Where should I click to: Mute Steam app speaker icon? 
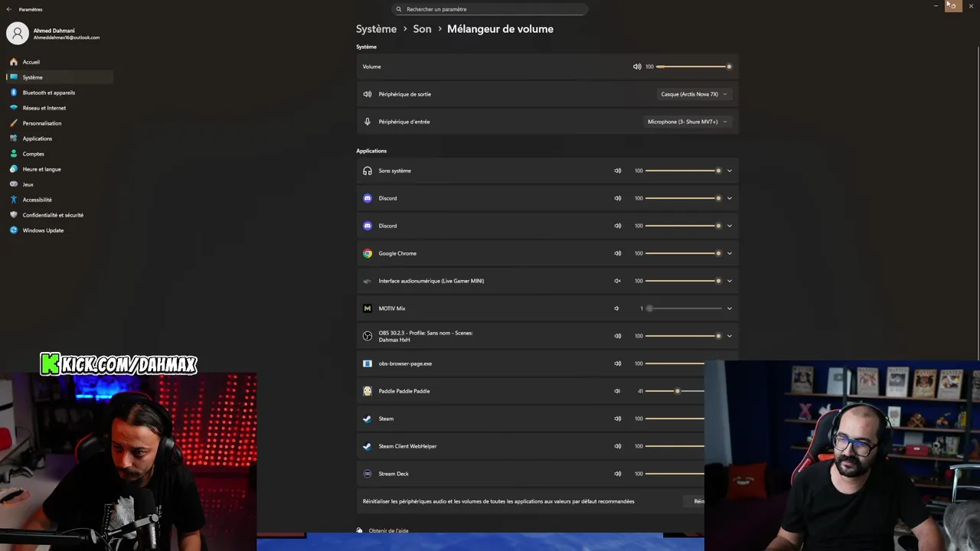coord(618,419)
